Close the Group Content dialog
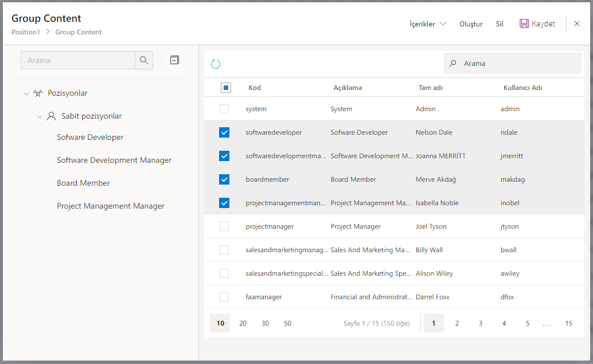The height and width of the screenshot is (364, 593). 577,24
